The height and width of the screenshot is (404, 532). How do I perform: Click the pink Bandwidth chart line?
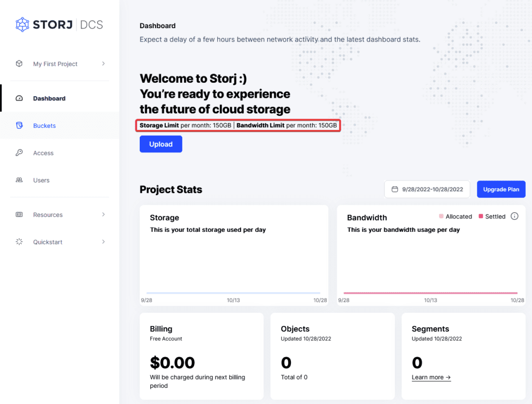[431, 293]
